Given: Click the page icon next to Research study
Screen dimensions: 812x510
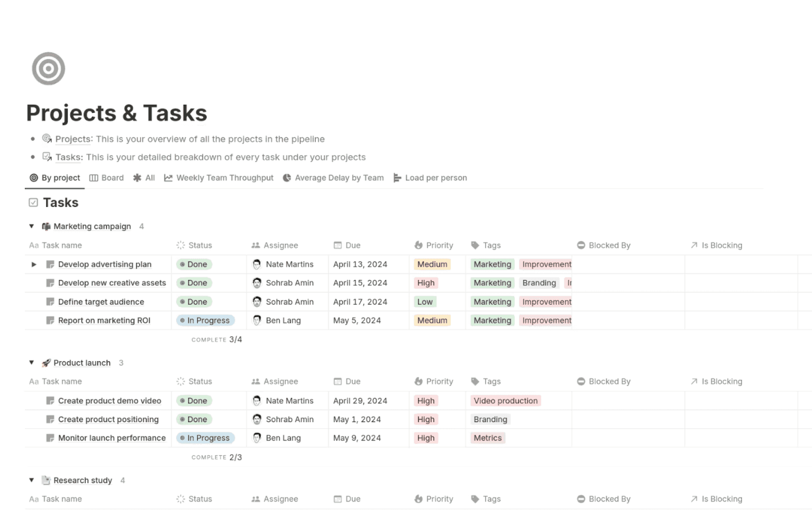Looking at the screenshot, I should [46, 480].
